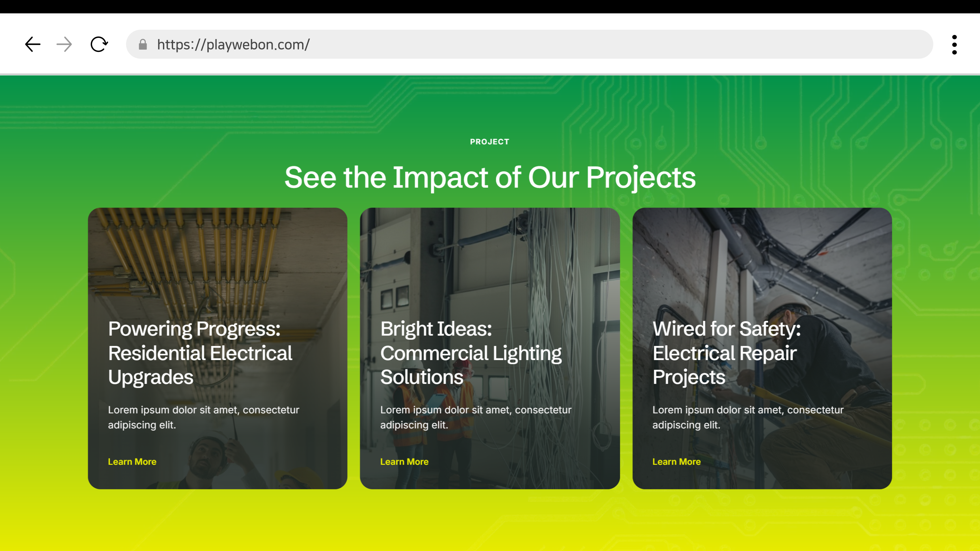Screen dimensions: 980x551
Task: Learn More about Residential Electrical Upgrades
Action: coord(132,461)
